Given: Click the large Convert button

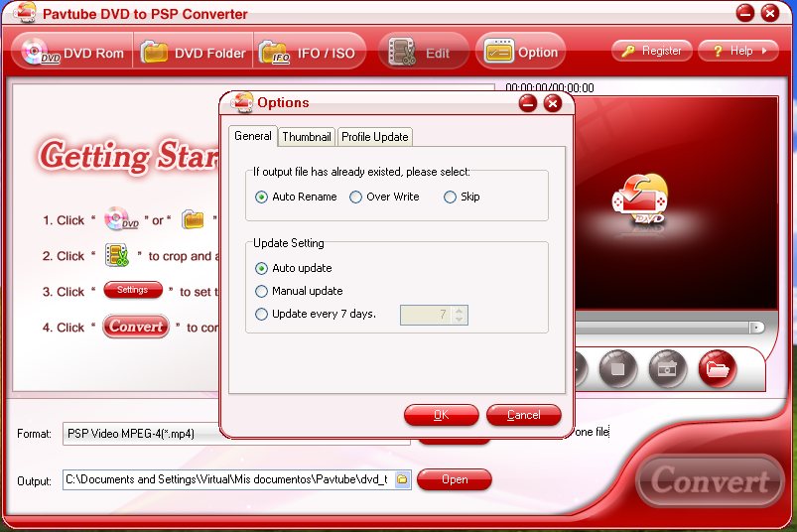Looking at the screenshot, I should click(710, 480).
